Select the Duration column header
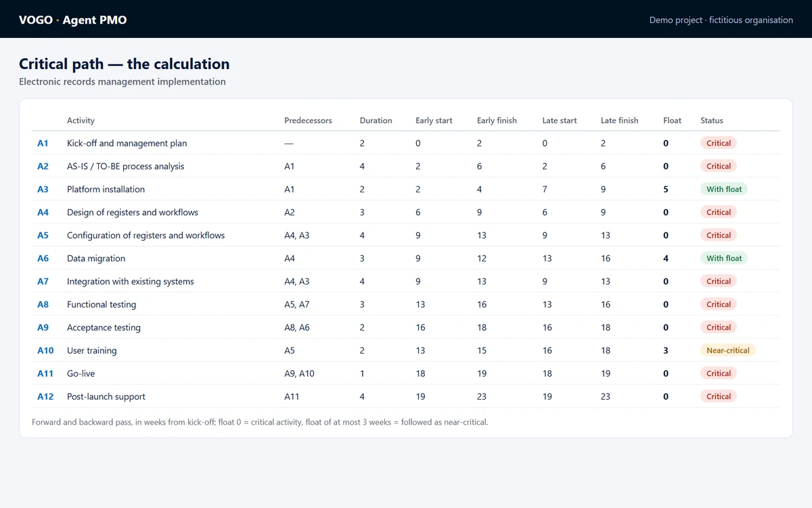Screen dimensions: 812x508 376,121
